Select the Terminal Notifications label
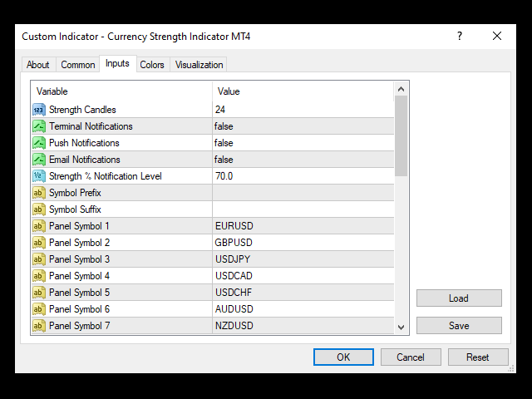532x399 pixels. [x=91, y=126]
